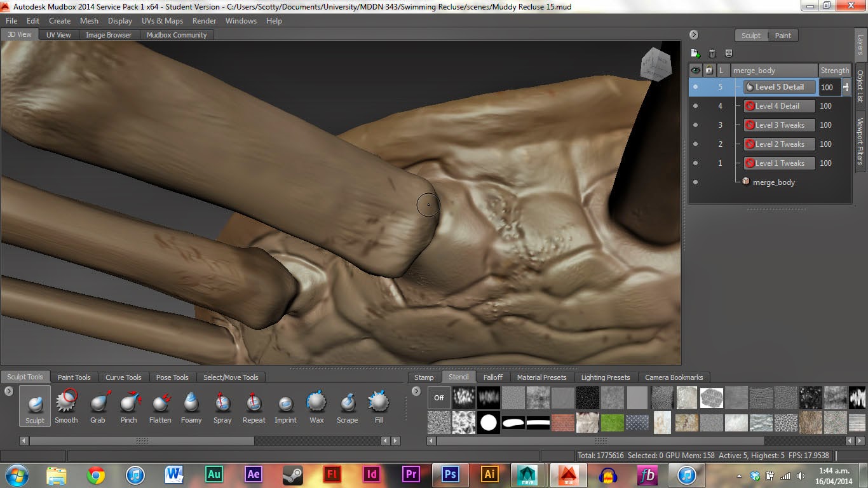Open Steam from the taskbar
This screenshot has height=488, width=868.
click(292, 474)
